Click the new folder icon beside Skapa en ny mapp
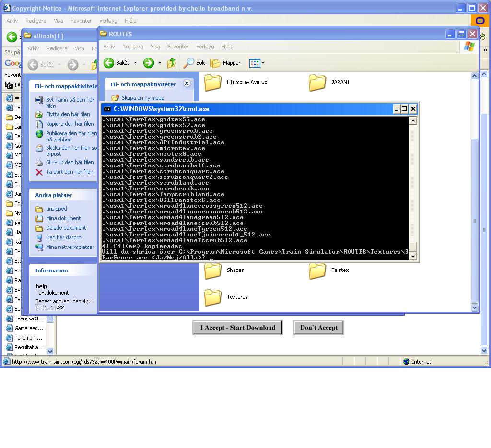Image resolution: width=491 pixels, height=448 pixels. point(115,98)
